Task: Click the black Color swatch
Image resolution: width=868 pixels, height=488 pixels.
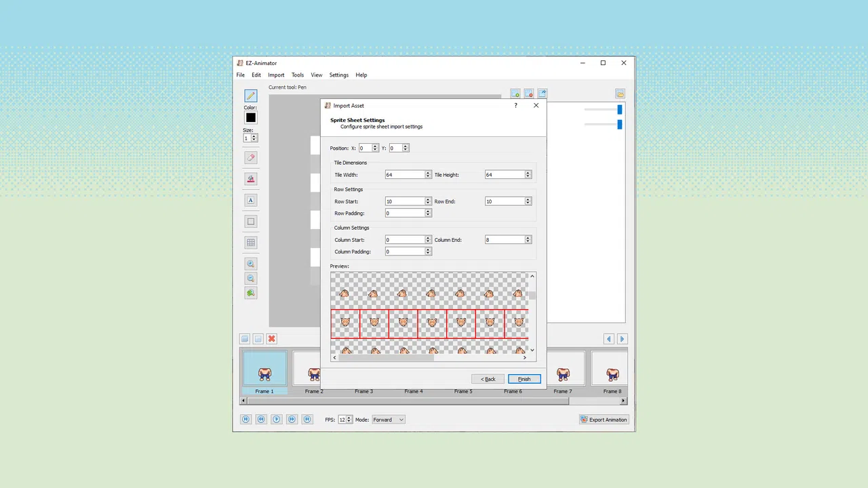Action: (251, 118)
